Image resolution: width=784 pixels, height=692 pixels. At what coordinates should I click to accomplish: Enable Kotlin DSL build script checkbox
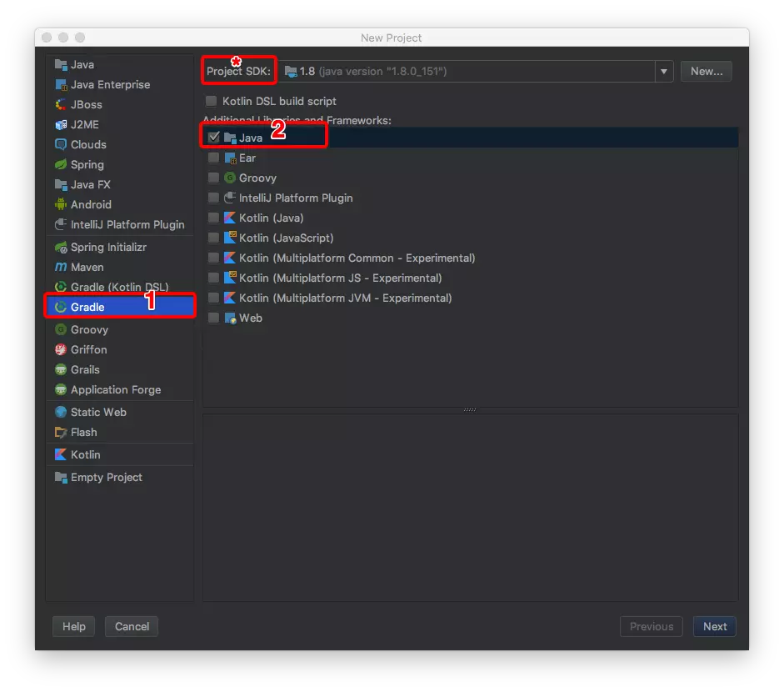212,101
